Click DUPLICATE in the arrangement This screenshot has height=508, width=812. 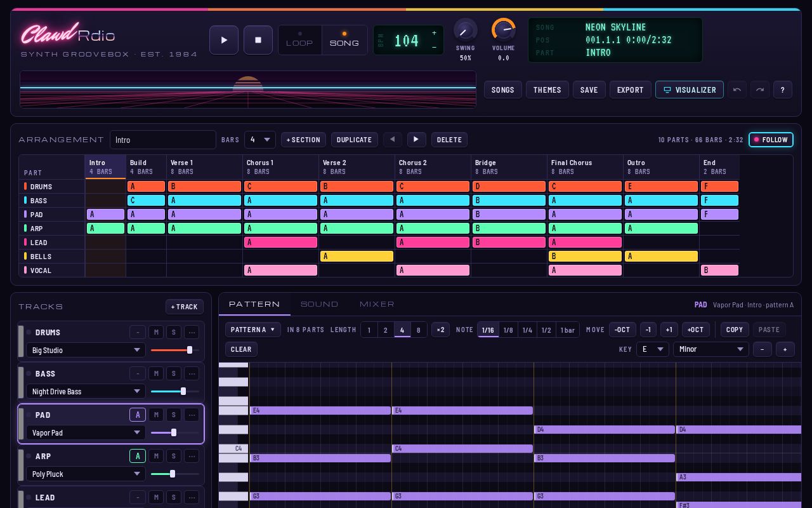pos(355,140)
